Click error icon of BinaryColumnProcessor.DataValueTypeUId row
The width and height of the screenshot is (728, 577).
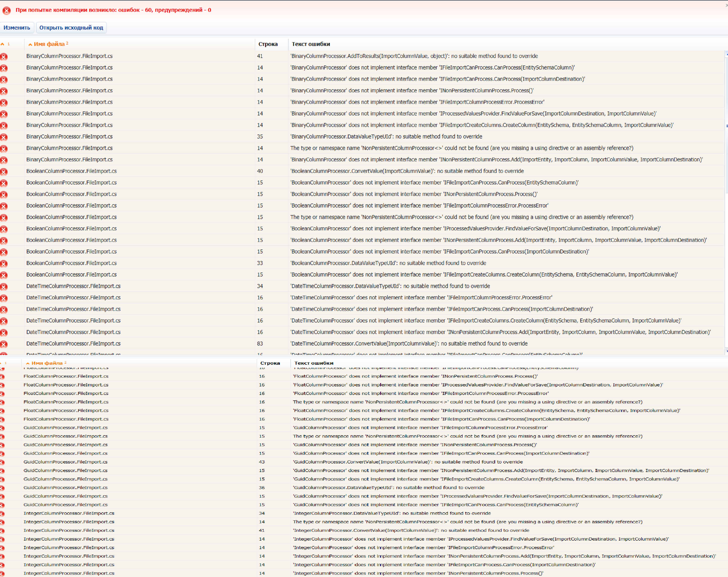(4, 137)
